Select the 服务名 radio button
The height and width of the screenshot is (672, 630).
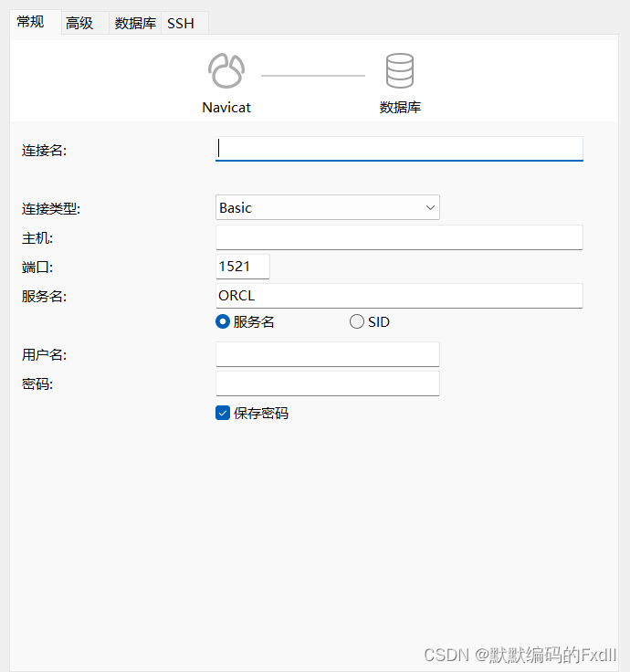point(223,322)
